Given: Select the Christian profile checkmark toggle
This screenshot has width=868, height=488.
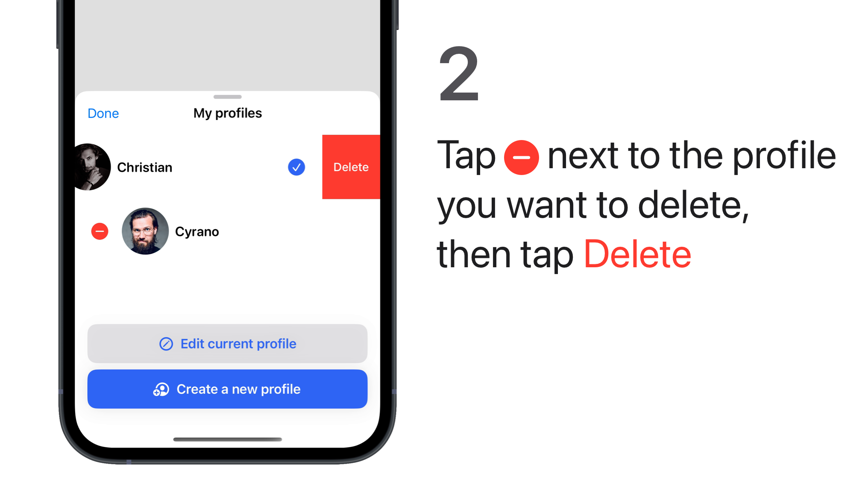Looking at the screenshot, I should tap(296, 167).
